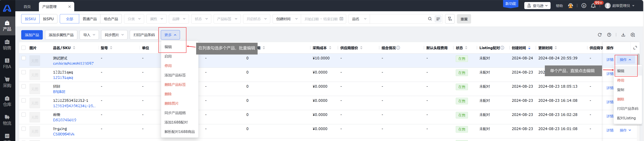Open the calendar icon in date range
This screenshot has height=141, width=644.
[x=341, y=19]
